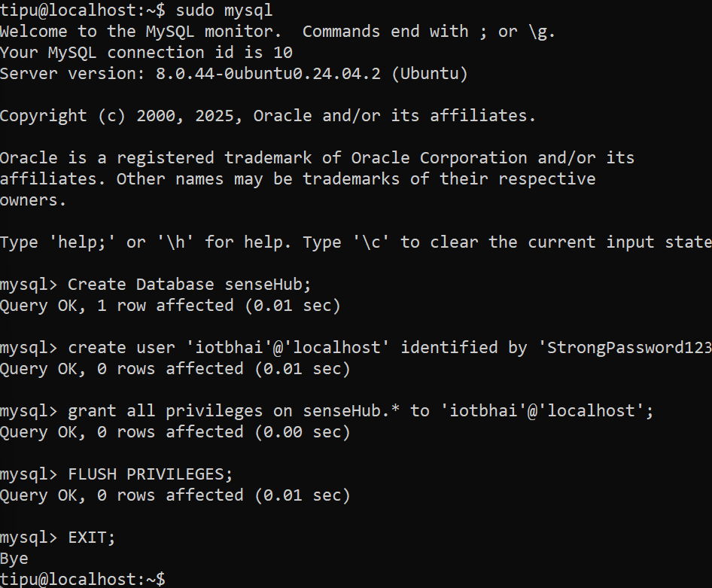Click the final shell prompt at the bottom

tap(82, 579)
